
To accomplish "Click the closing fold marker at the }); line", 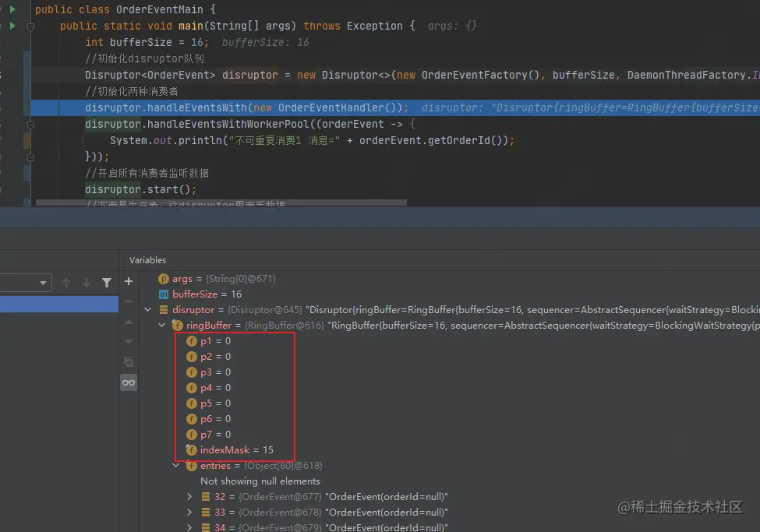I will (30, 157).
